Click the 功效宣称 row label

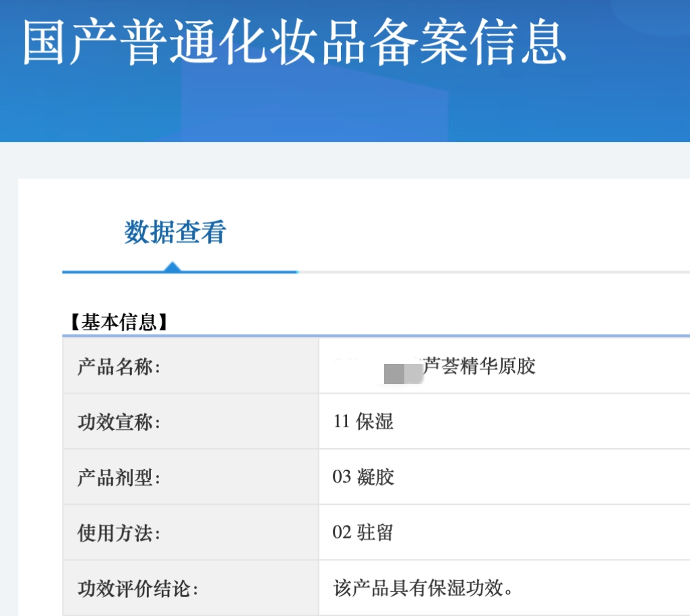pyautogui.click(x=119, y=423)
